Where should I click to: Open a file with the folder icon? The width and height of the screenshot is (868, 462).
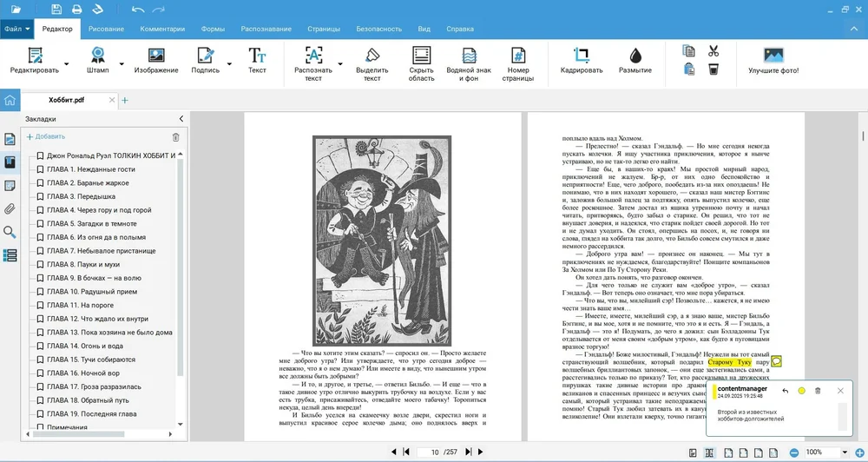point(16,9)
